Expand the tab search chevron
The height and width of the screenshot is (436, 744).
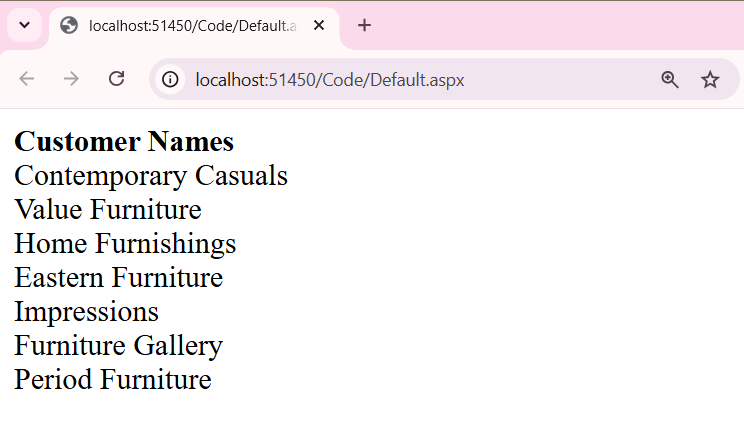pyautogui.click(x=24, y=25)
